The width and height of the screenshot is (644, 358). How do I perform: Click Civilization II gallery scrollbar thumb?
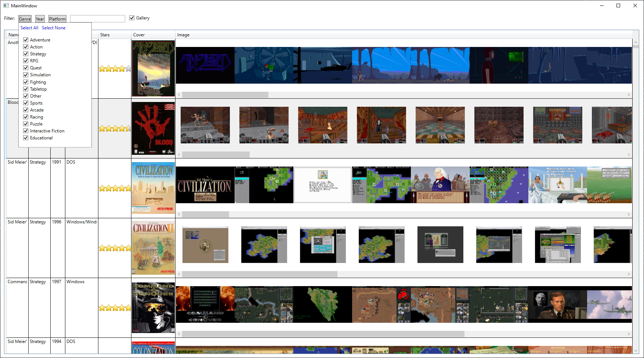click(260, 274)
